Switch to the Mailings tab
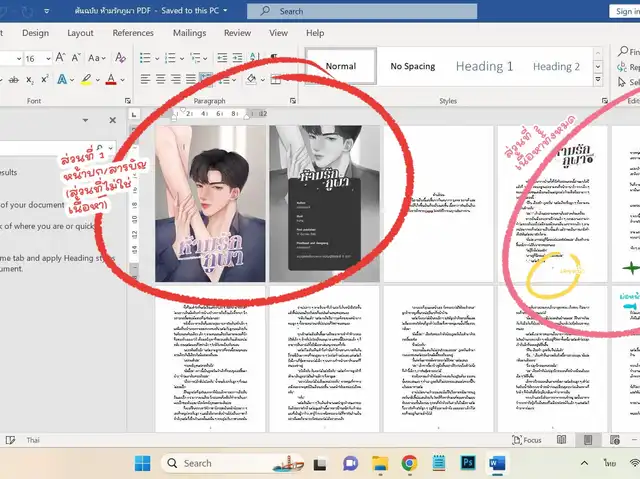This screenshot has width=640, height=479. [x=189, y=33]
